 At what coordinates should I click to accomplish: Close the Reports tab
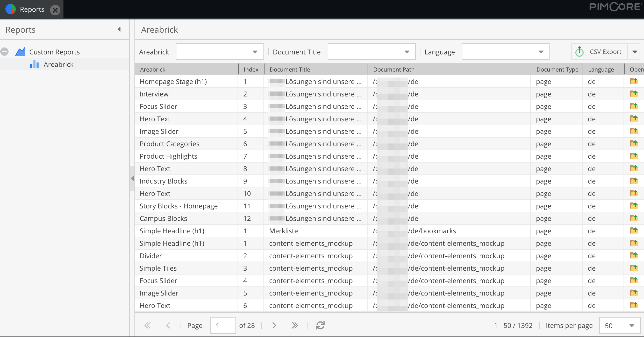55,10
